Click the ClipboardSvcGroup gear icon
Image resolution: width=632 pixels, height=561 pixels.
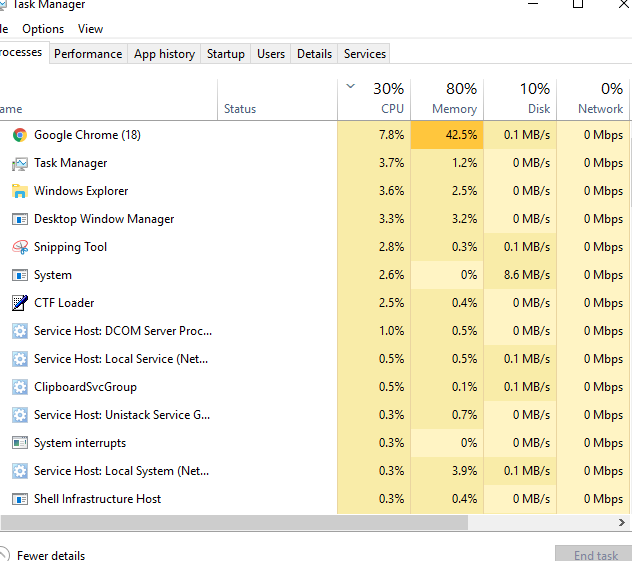click(20, 387)
